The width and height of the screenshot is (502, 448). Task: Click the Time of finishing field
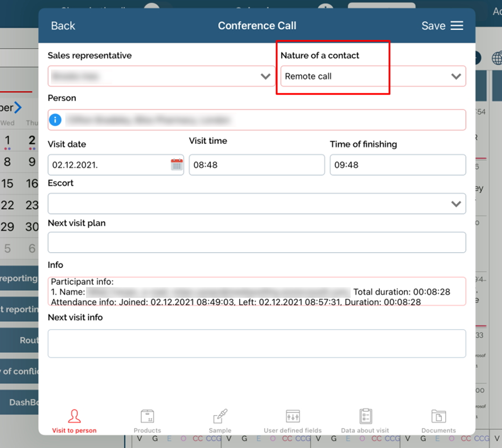[397, 165]
